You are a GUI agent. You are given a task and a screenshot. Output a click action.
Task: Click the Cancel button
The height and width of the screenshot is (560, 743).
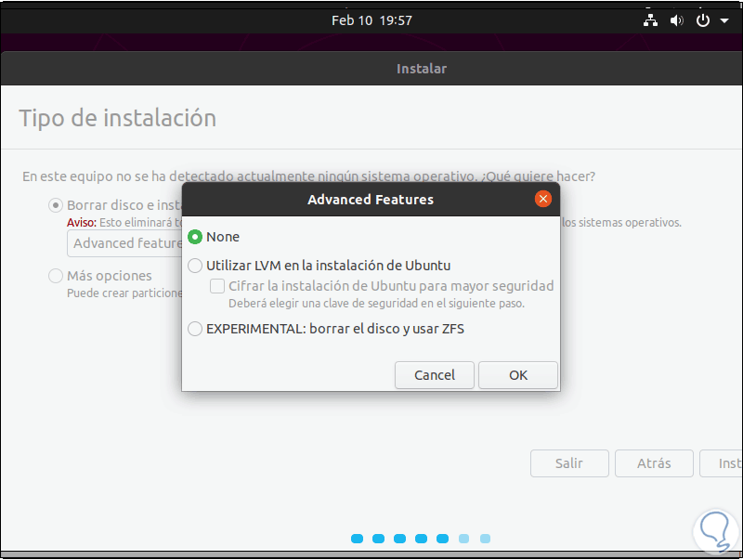click(x=435, y=375)
